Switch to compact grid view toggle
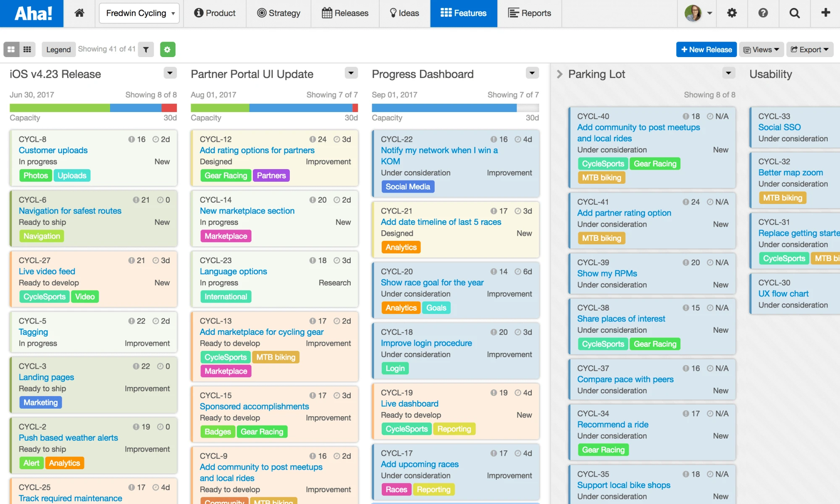Image resolution: width=840 pixels, height=504 pixels. [27, 50]
